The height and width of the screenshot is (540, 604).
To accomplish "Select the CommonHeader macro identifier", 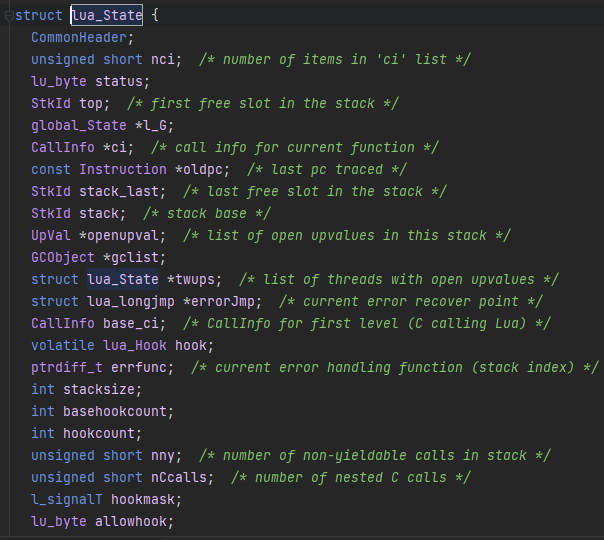I will tap(79, 38).
